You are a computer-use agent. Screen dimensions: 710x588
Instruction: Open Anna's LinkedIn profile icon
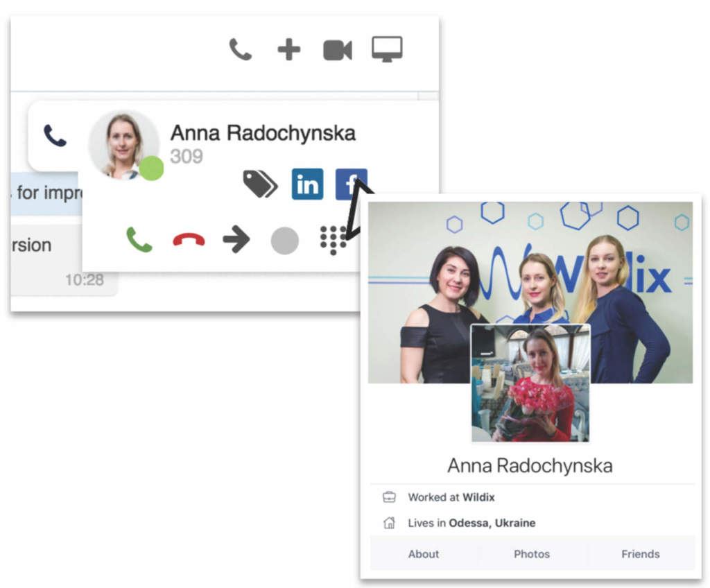[x=307, y=184]
